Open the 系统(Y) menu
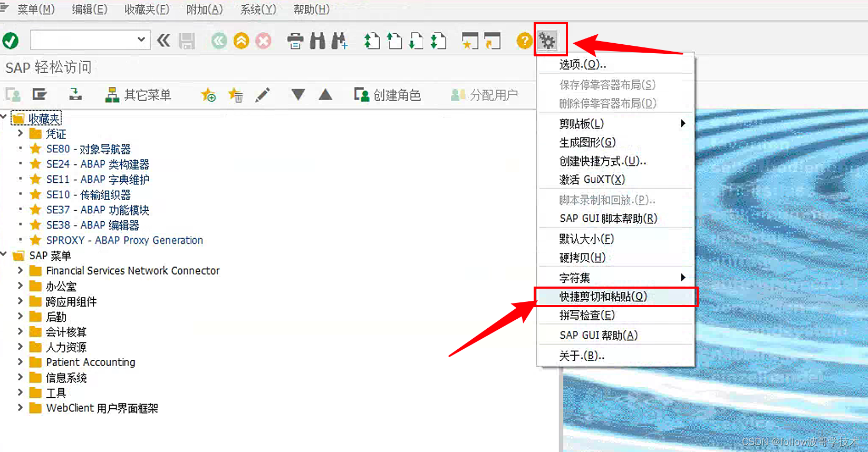 258,9
